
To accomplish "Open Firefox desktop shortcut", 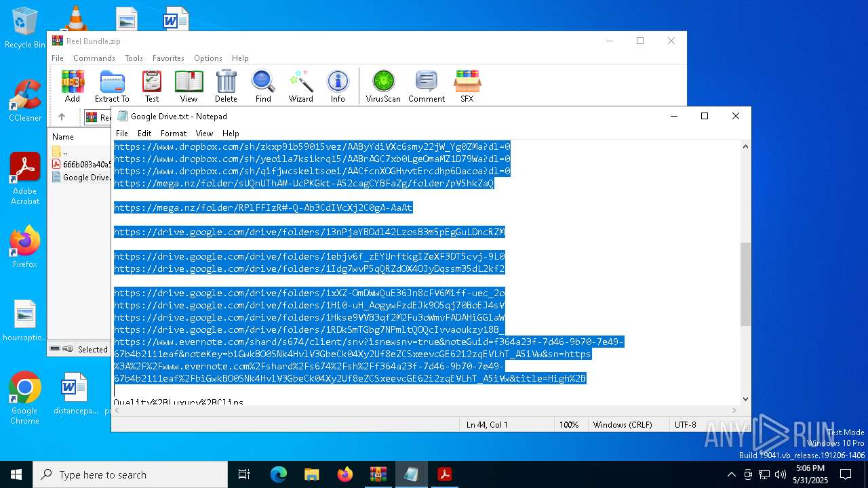I will 24,247.
